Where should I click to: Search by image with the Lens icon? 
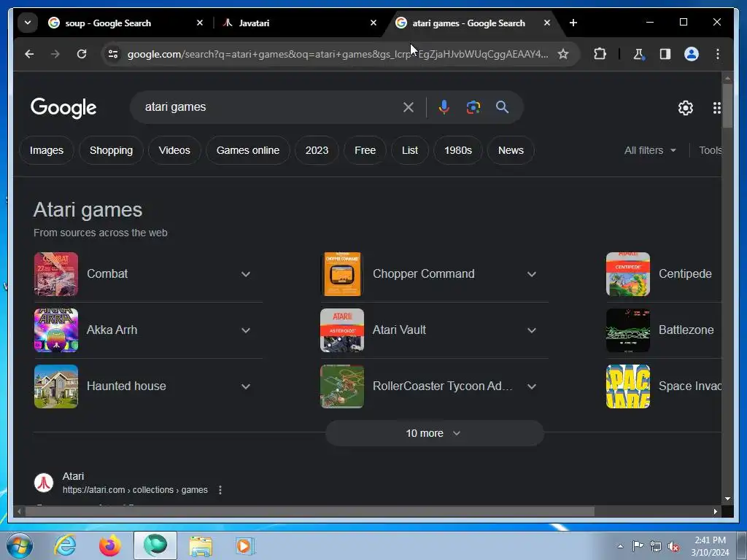pyautogui.click(x=473, y=107)
